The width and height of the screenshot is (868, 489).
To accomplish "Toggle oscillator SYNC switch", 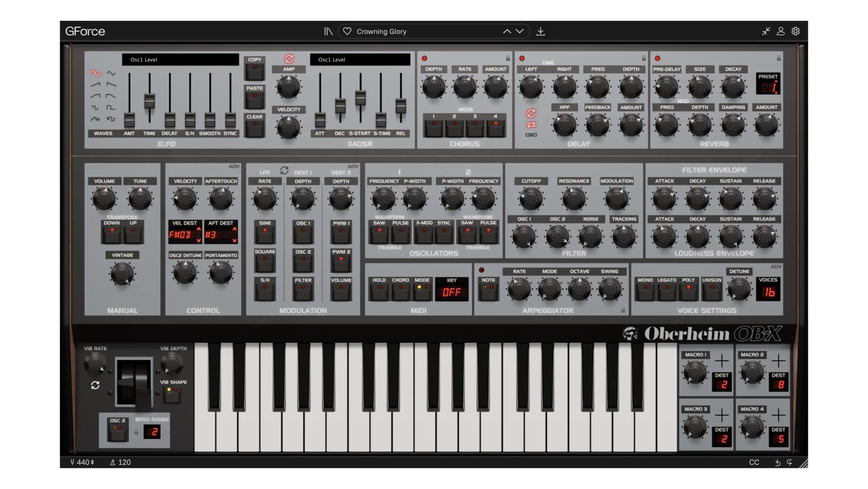I will click(444, 235).
